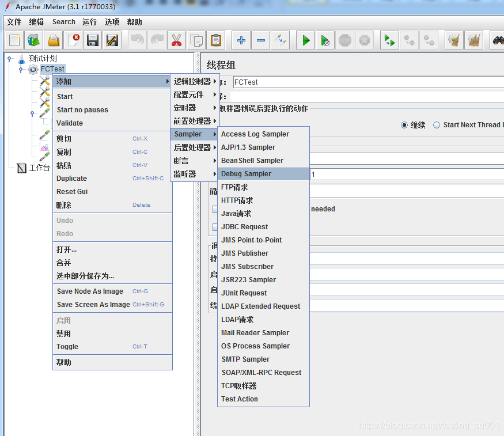Click the Save floppy disk icon

pos(93,40)
